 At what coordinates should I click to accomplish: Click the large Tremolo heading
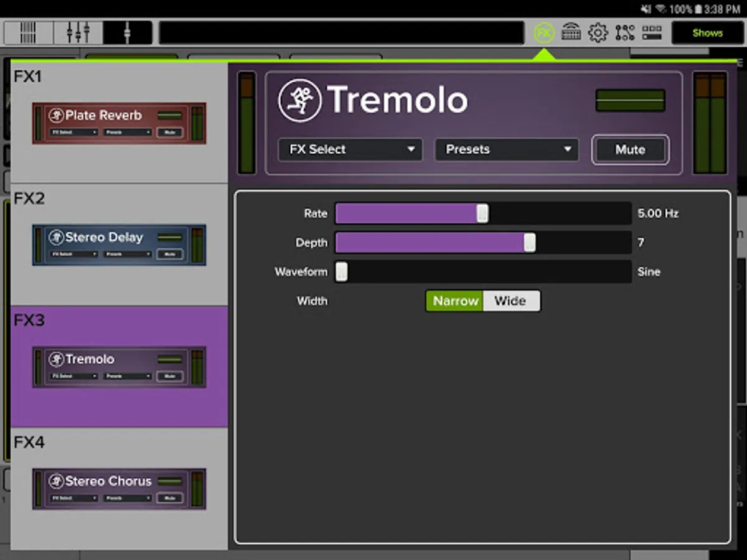pos(397,100)
